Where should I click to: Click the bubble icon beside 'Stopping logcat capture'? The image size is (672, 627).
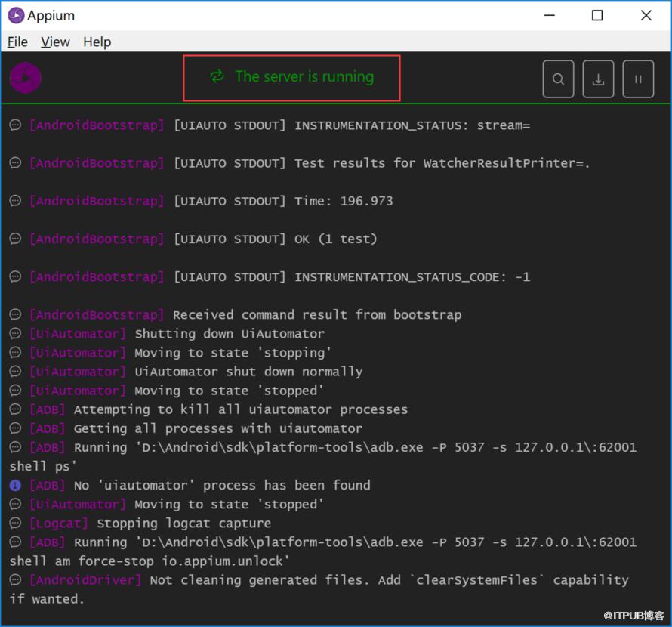[x=15, y=523]
